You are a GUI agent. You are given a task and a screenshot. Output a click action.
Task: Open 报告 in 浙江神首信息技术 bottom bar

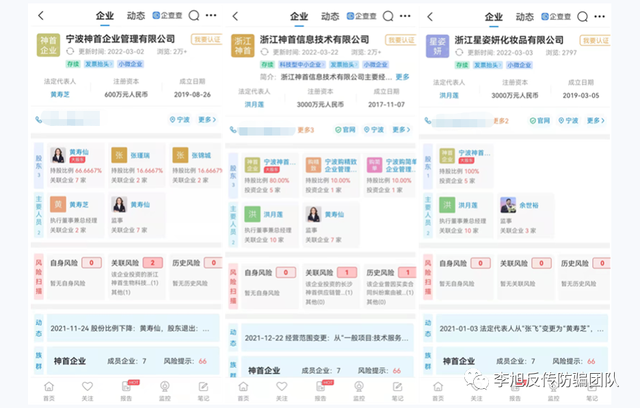click(321, 391)
